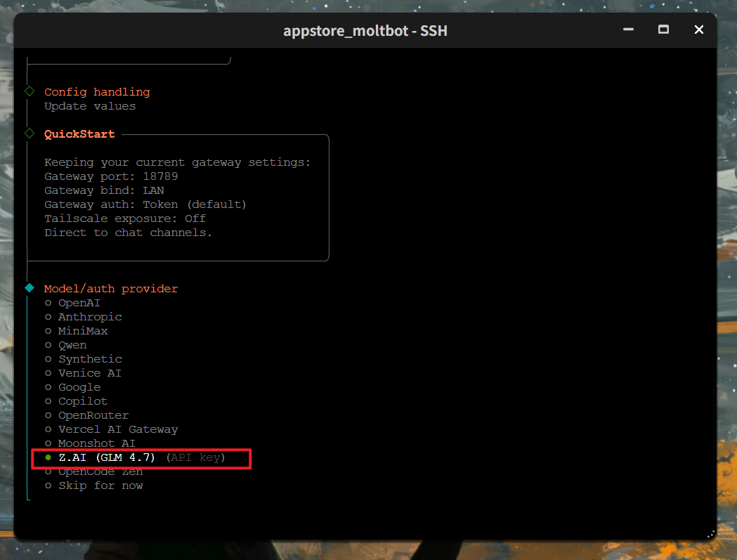The image size is (737, 560).
Task: Click the QuickStart section title
Action: coord(79,134)
